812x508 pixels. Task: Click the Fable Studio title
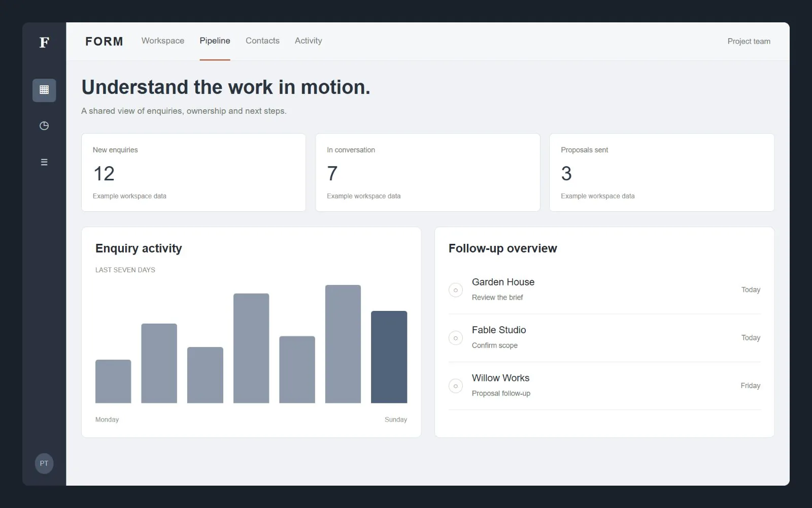coord(499,330)
